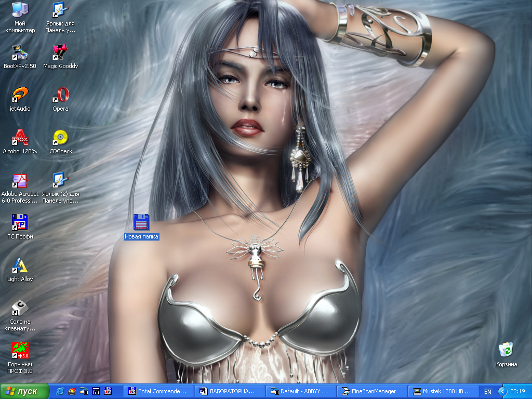Image resolution: width=532 pixels, height=399 pixels.
Task: Click the Новая папка label text
Action: click(x=141, y=236)
